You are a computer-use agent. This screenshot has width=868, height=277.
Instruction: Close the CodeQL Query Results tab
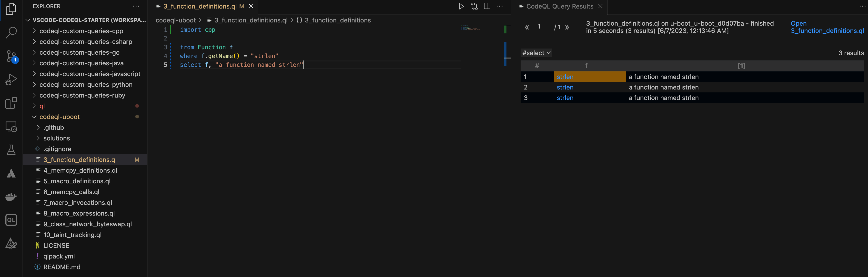click(600, 6)
